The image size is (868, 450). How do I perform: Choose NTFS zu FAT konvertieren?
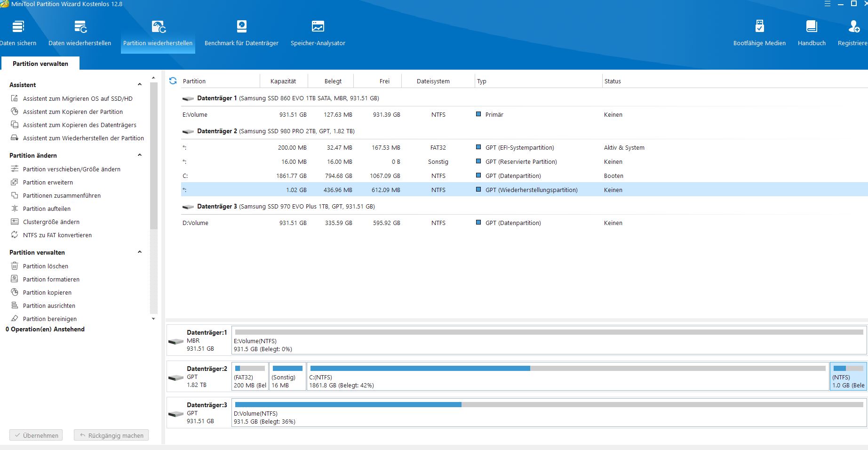(x=57, y=235)
